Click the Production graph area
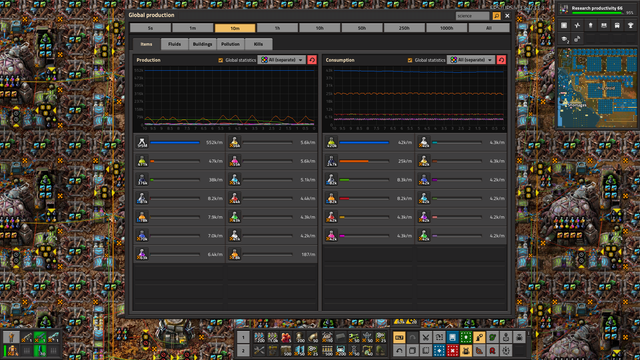 click(225, 99)
